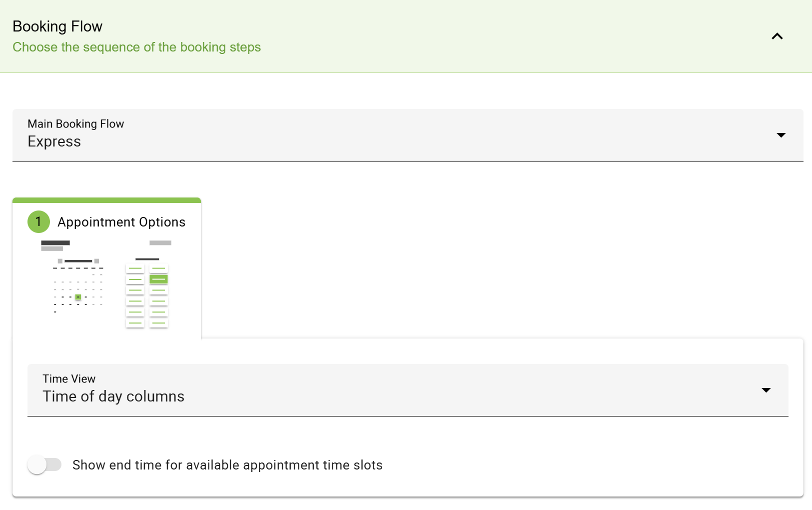The image size is (812, 510).
Task: Collapse the Booking Flow section
Action: tap(777, 36)
